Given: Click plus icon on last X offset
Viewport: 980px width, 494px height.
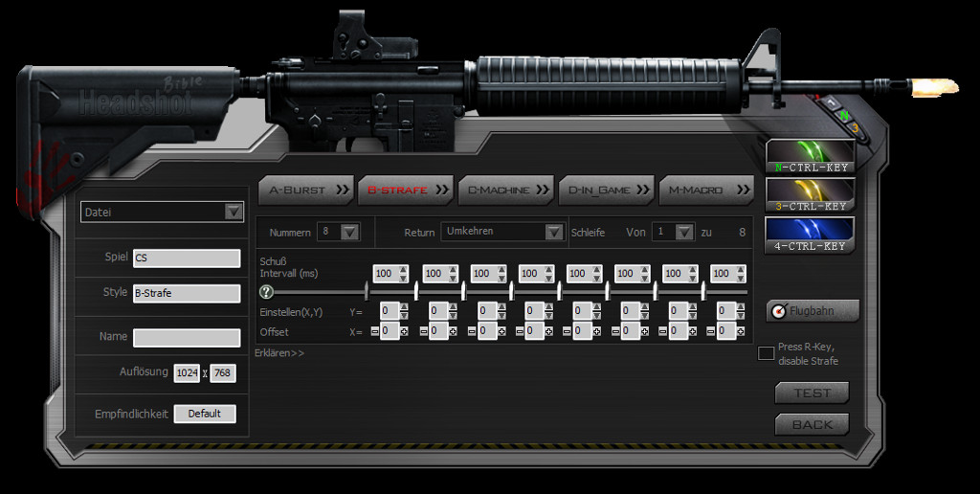Looking at the screenshot, I should click(x=742, y=331).
